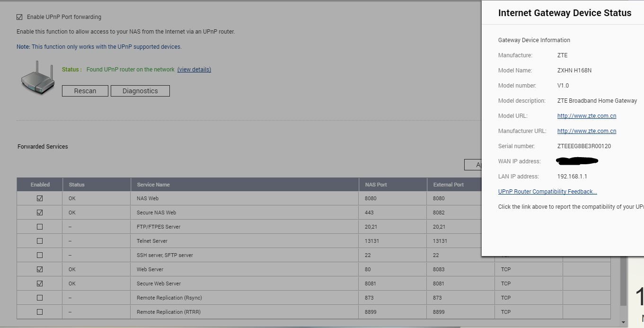Uncheck Secure Web Server enabled checkbox
This screenshot has height=328, width=644.
(x=40, y=284)
